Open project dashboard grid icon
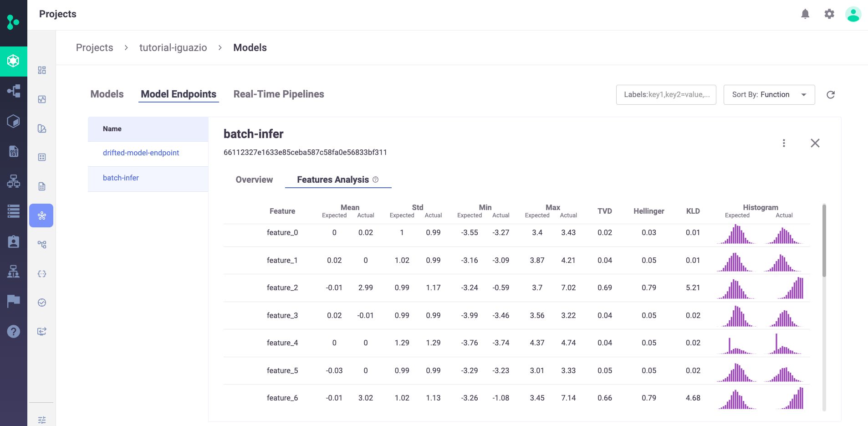Viewport: 868px width, 426px height. 42,70
